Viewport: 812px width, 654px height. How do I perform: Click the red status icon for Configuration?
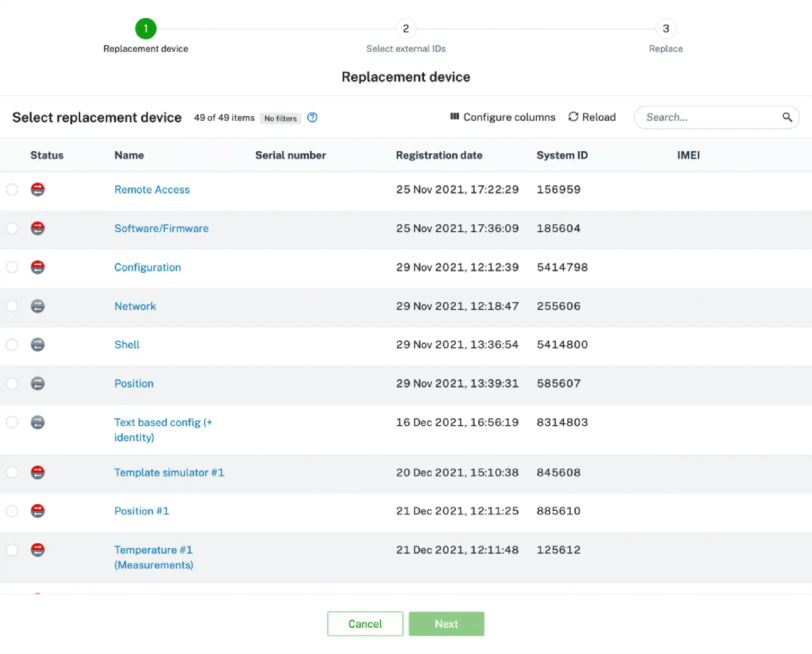click(38, 267)
